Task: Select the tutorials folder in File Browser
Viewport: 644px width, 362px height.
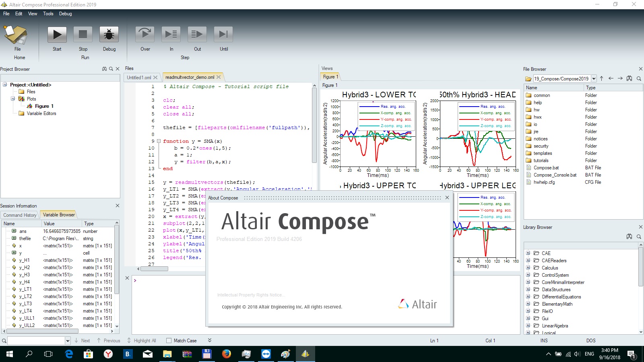Action: click(541, 160)
